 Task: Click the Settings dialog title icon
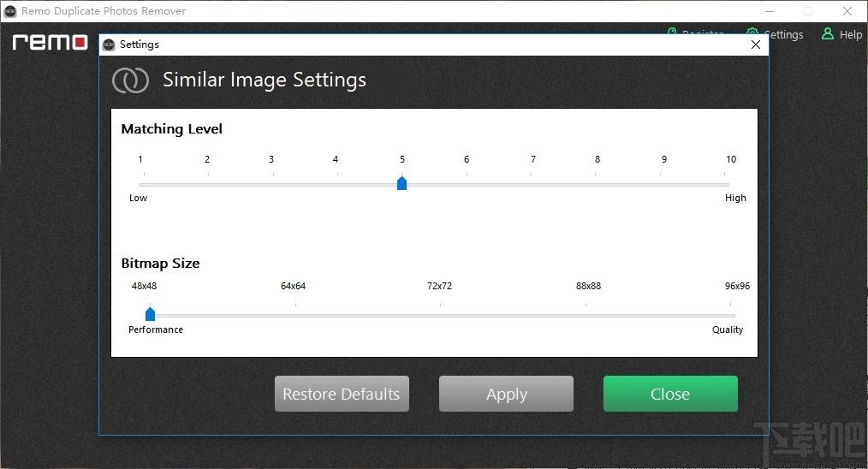(x=109, y=45)
